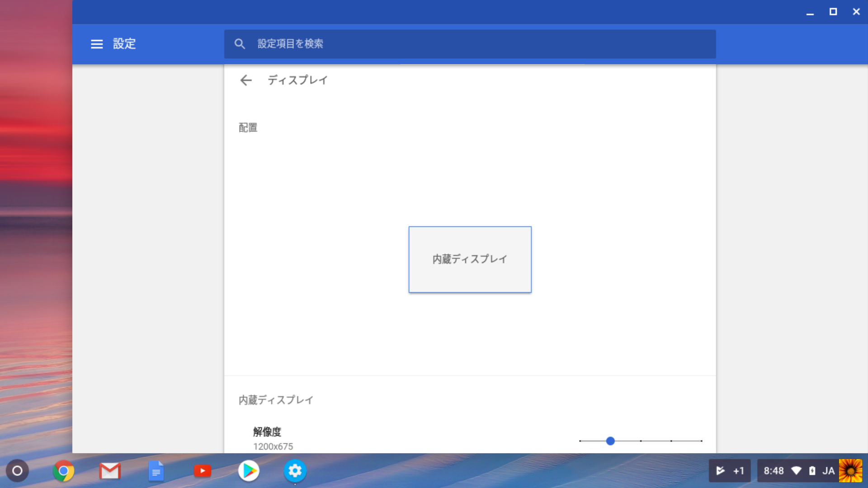Open the Google Play Store from the shelf
This screenshot has width=868, height=488.
tap(249, 470)
